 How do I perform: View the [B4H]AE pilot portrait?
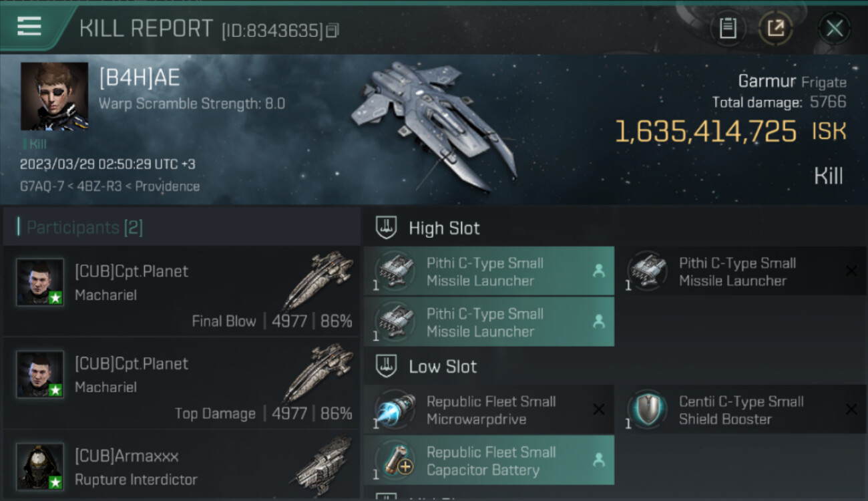[54, 96]
